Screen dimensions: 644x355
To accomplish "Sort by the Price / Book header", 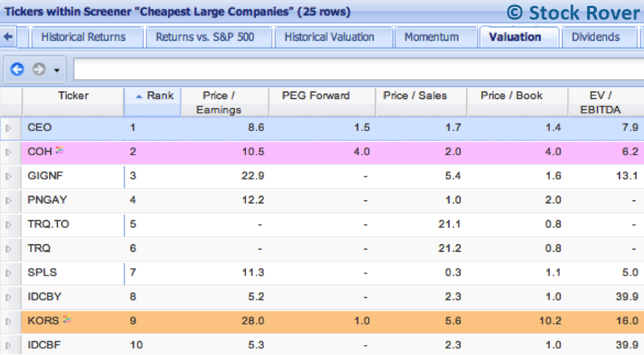I will pyautogui.click(x=517, y=102).
